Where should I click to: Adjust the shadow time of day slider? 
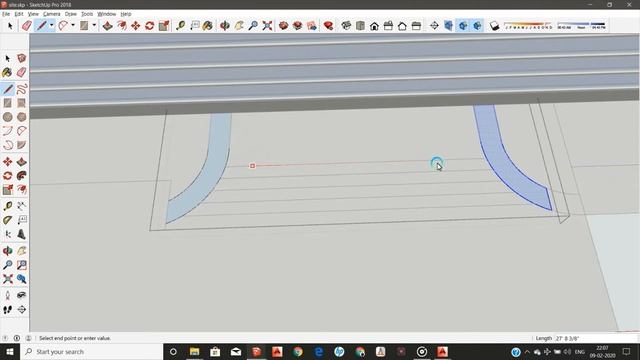pos(582,26)
